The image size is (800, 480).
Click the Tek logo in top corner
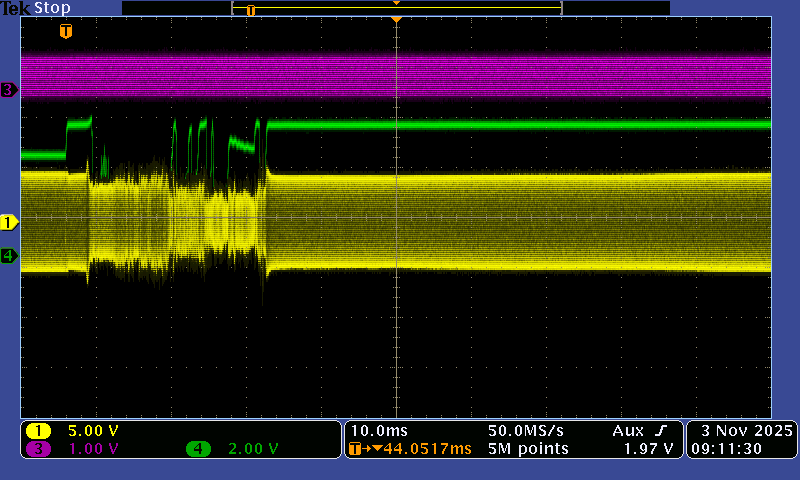coord(15,8)
